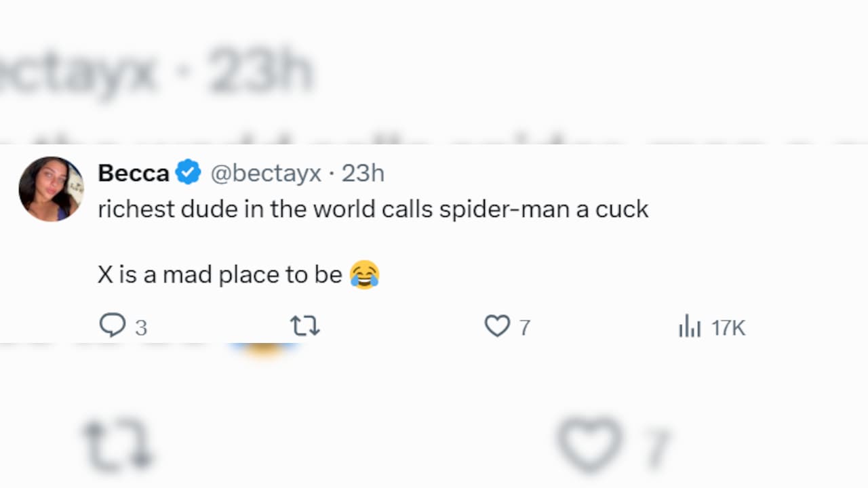Click the reply count number 3
The height and width of the screenshot is (488, 868).
point(141,328)
